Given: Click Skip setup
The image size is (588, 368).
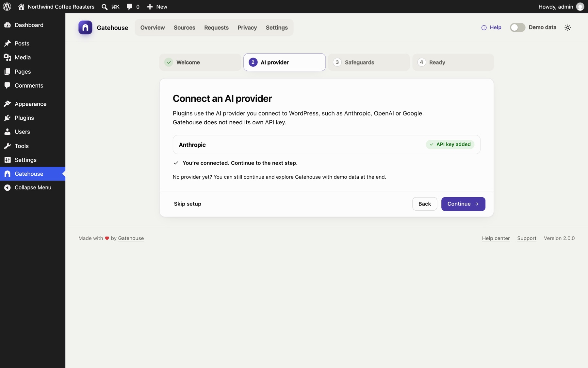Looking at the screenshot, I should click(188, 204).
